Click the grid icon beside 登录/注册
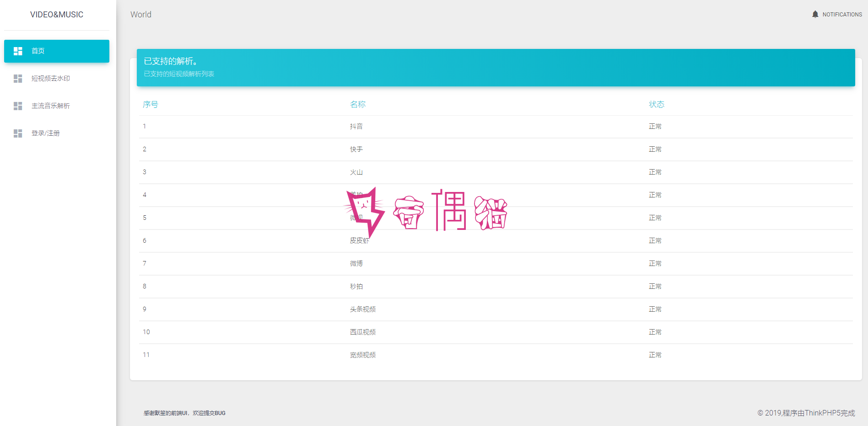This screenshot has width=868, height=426. (18, 133)
